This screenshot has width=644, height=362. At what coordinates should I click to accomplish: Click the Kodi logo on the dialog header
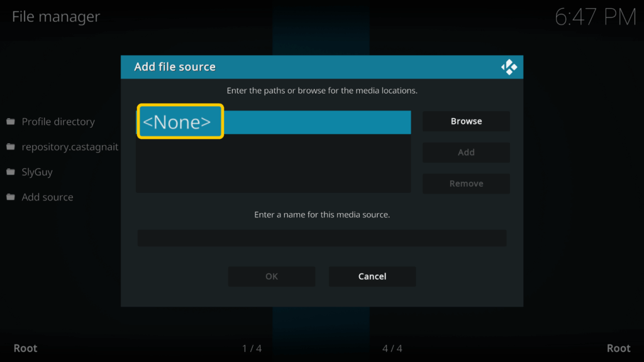point(509,67)
